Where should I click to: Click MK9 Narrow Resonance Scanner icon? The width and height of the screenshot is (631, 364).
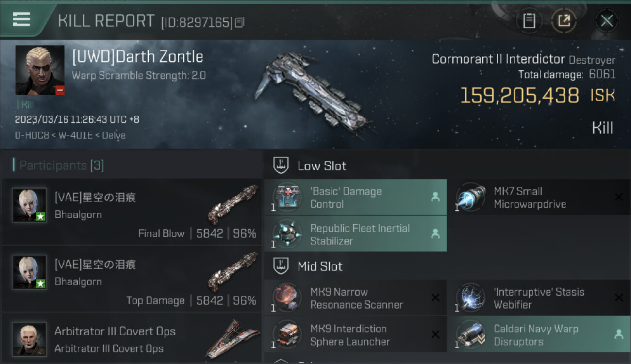tap(287, 298)
